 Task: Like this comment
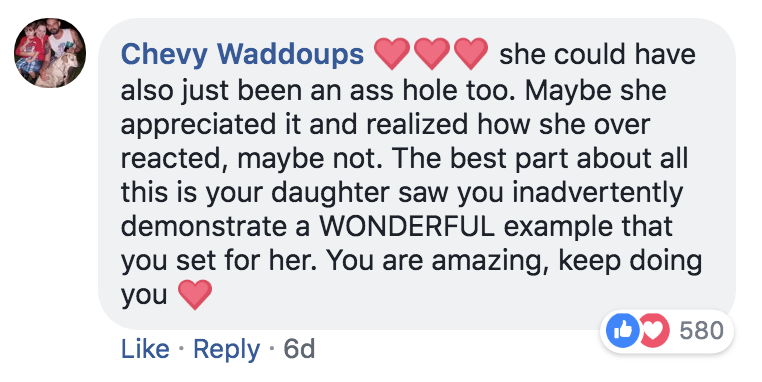145,349
